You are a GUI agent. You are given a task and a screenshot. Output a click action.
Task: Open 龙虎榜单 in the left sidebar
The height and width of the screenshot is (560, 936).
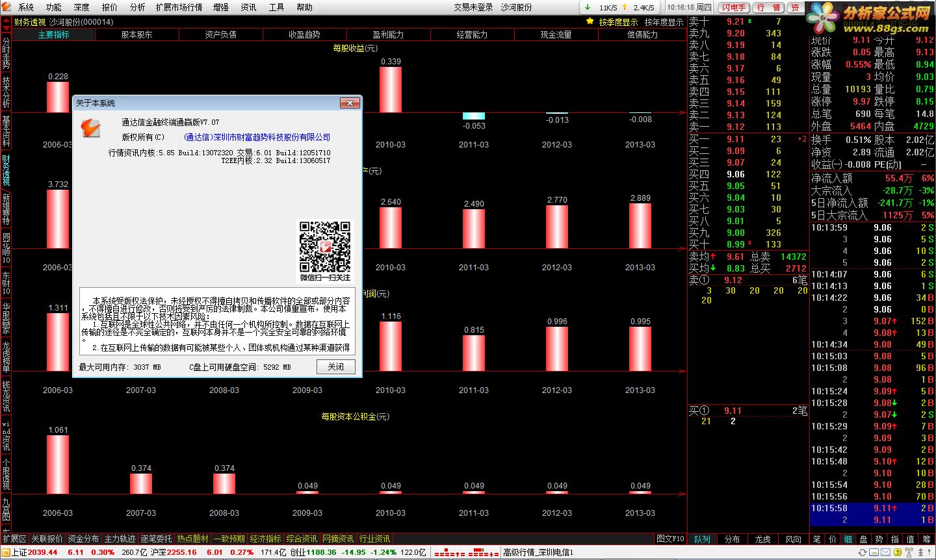(x=6, y=358)
